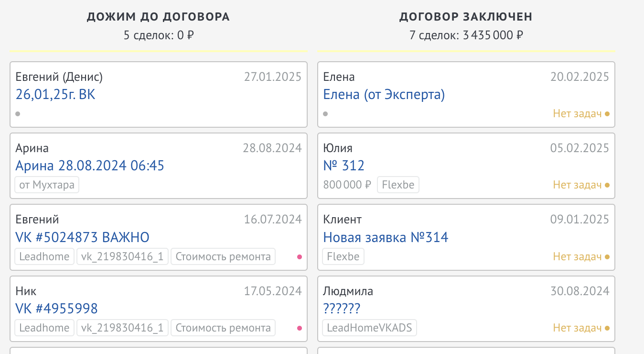
Task: Open deal "№ 312"
Action: click(343, 166)
